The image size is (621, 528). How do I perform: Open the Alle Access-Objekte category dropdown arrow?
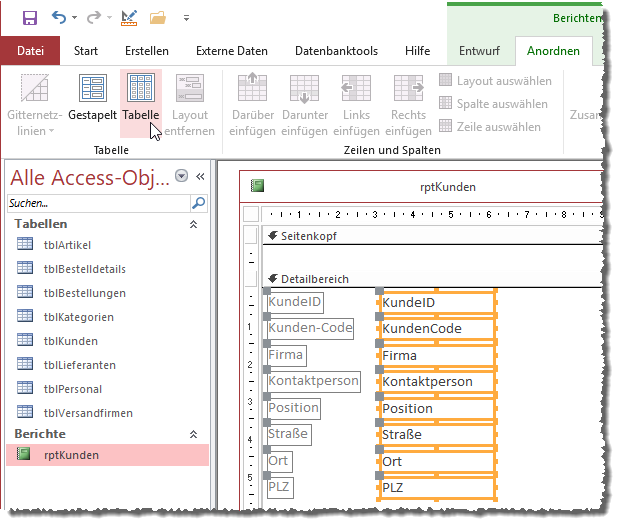point(181,177)
